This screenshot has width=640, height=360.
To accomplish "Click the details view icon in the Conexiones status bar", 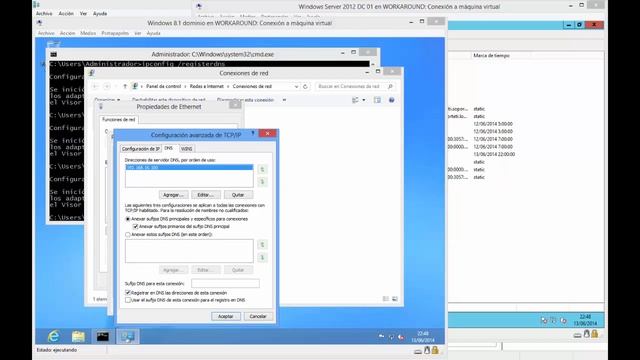I will pos(386,299).
